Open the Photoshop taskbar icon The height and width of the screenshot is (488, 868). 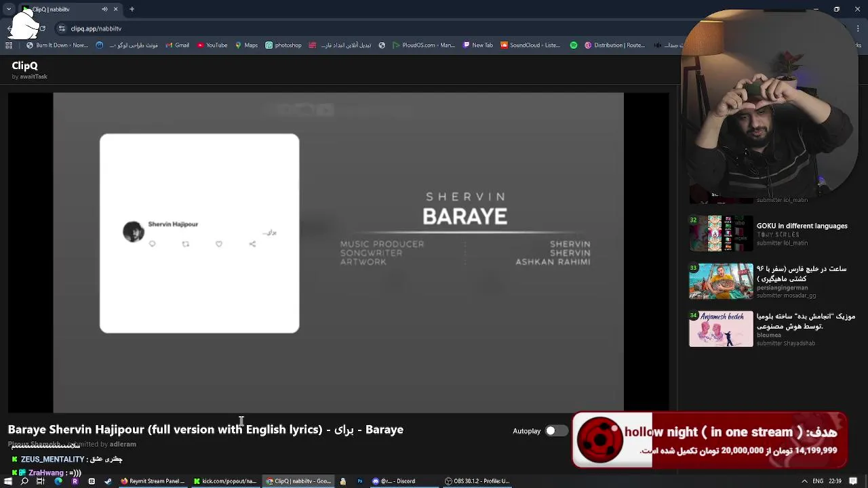tap(359, 481)
